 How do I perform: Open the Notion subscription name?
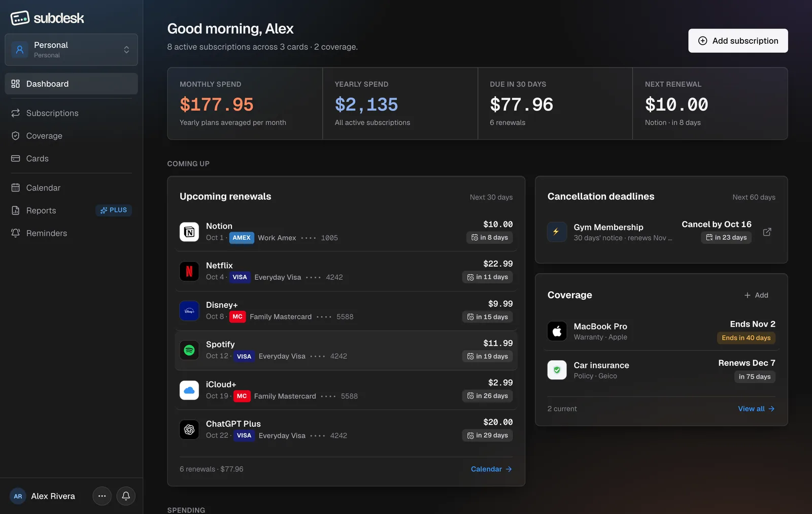click(219, 226)
